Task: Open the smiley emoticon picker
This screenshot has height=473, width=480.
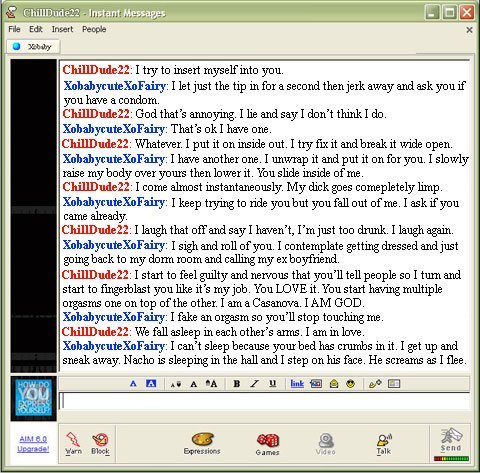Action: pos(350,384)
